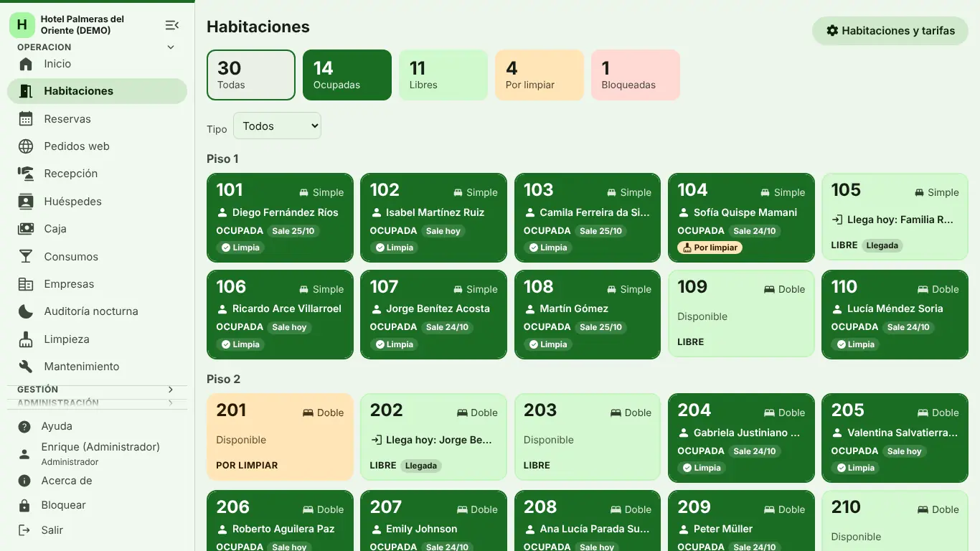Open room 202 card arriving Jorge Be...
The image size is (980, 551).
point(433,437)
